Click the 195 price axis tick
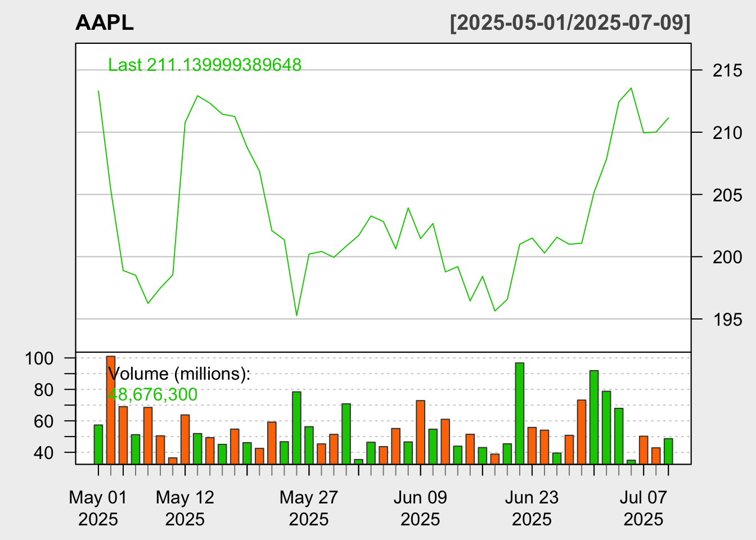 (727, 319)
